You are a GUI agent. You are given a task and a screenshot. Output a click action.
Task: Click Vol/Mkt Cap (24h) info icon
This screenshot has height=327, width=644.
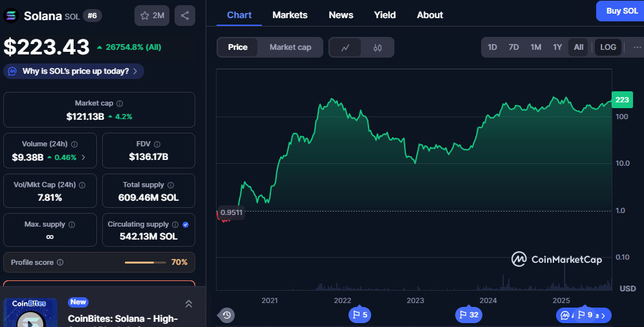click(82, 185)
